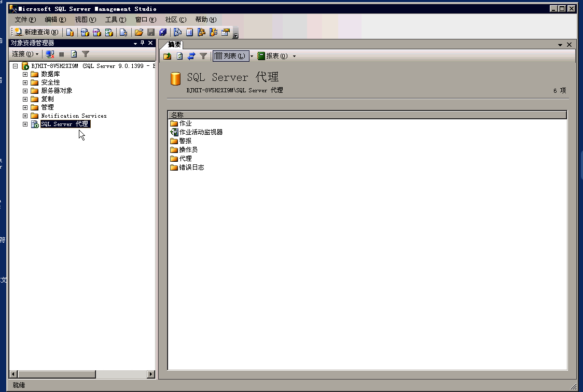Select the 摘要 summary tab
This screenshot has width=583, height=392.
(x=174, y=45)
